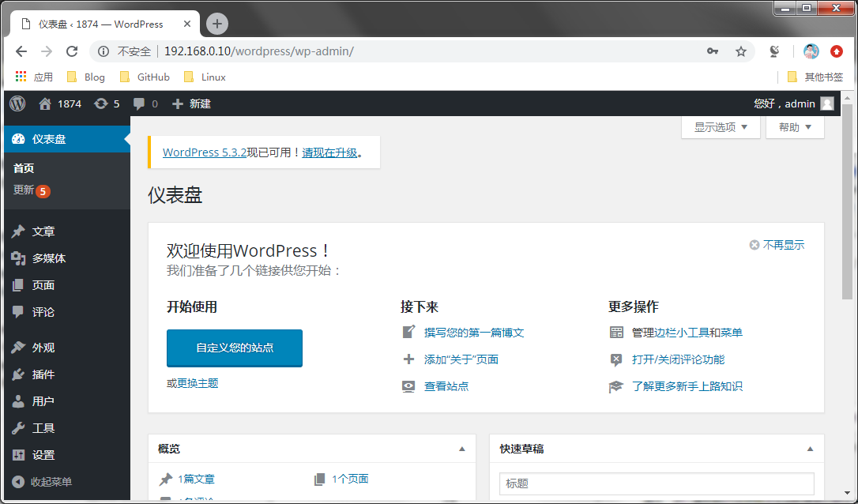Image resolution: width=858 pixels, height=504 pixels.
Task: Open a new browser tab
Action: pos(217,24)
